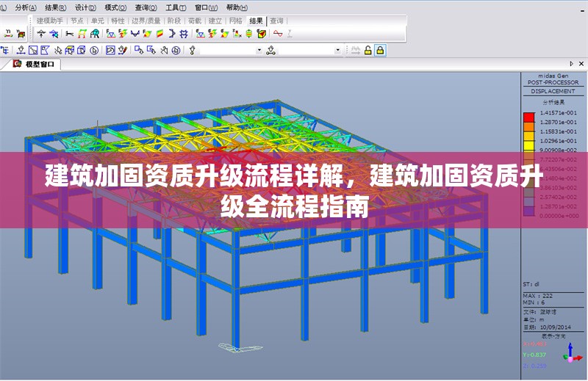
Task: Click the select by volume icon
Action: [x=82, y=50]
